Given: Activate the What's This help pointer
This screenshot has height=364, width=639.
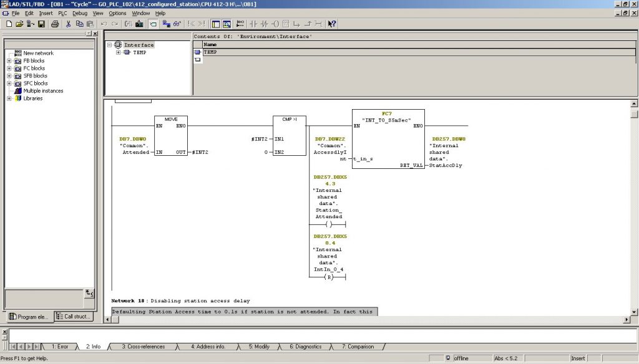Looking at the screenshot, I should click(x=331, y=24).
